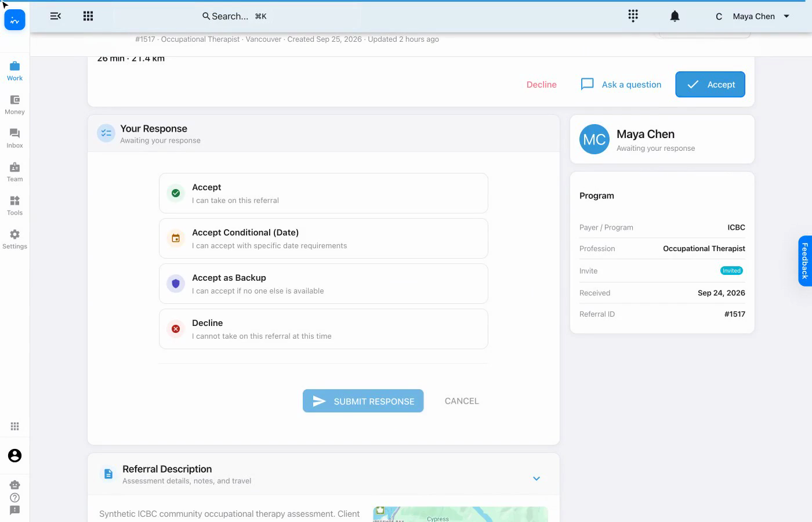Click Cancel next to Submit Response
The image size is (812, 522).
click(462, 401)
